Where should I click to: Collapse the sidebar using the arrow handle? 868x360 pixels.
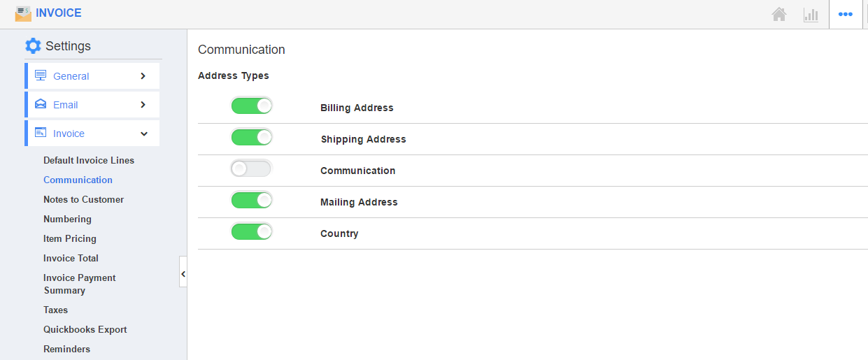click(x=183, y=274)
